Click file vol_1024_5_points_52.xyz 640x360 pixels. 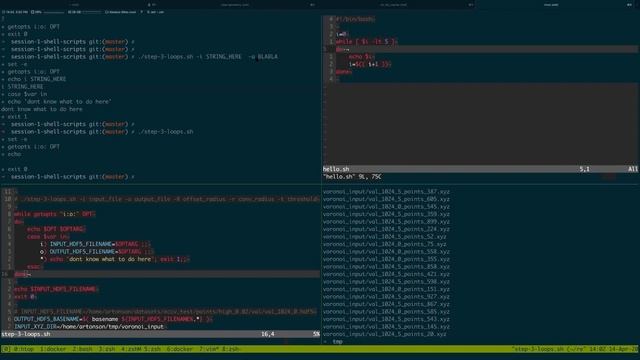pos(384,237)
